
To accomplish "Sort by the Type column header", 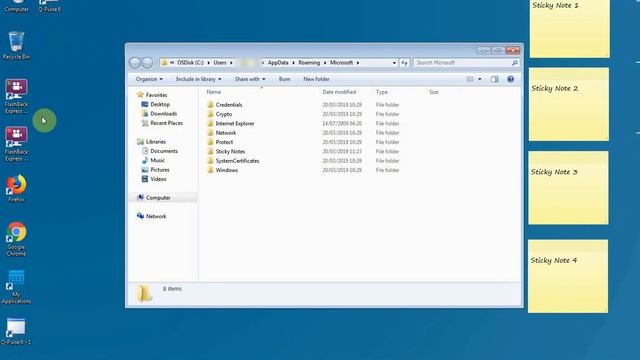I will tap(382, 92).
